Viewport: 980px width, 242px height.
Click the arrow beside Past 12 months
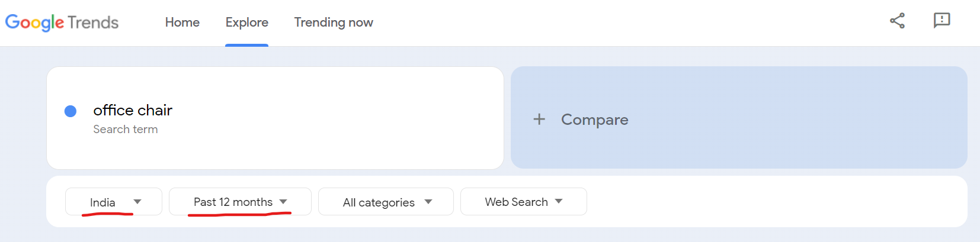coord(283,202)
